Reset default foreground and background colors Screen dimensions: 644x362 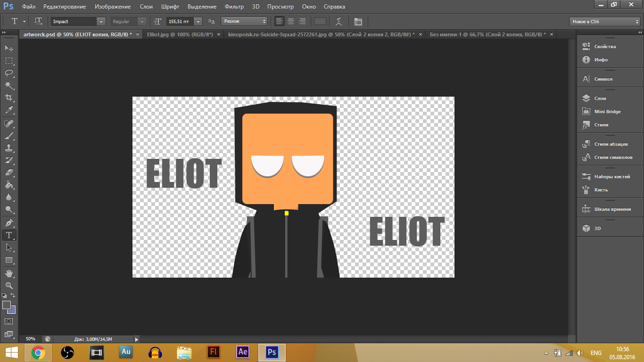4,296
